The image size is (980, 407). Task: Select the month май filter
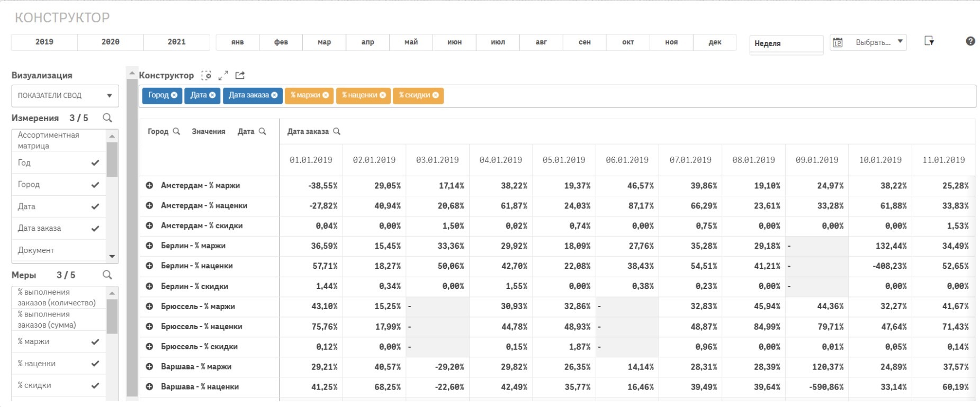pos(411,42)
